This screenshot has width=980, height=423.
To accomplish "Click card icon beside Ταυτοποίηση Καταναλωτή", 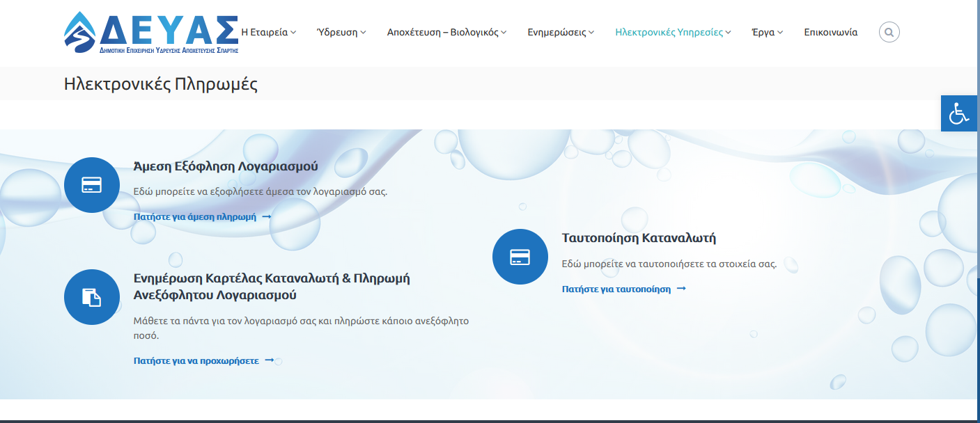I will click(x=520, y=257).
